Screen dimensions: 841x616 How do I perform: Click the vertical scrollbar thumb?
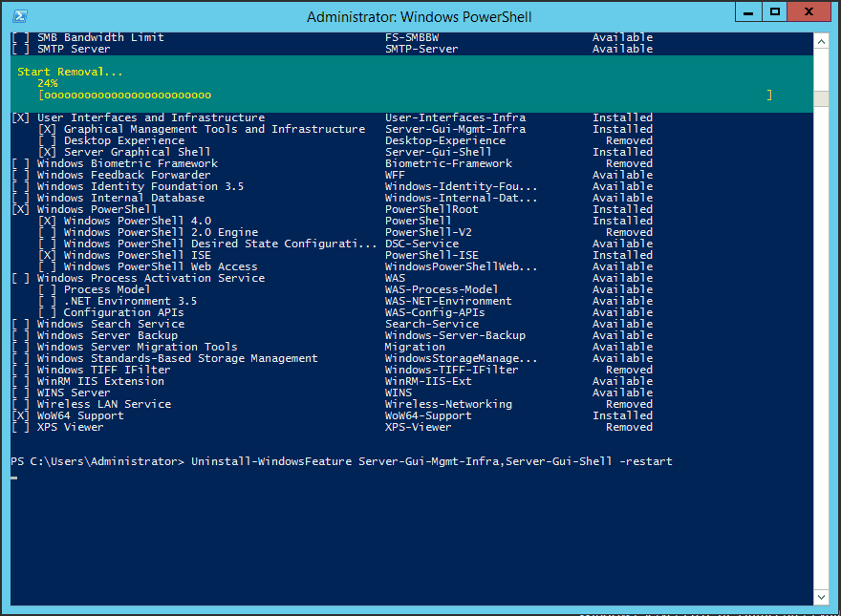point(821,98)
